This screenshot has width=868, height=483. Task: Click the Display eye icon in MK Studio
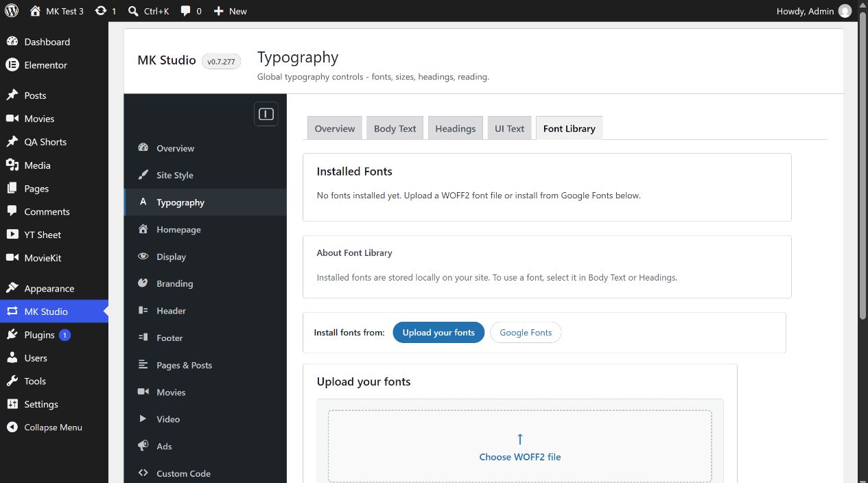click(x=143, y=257)
